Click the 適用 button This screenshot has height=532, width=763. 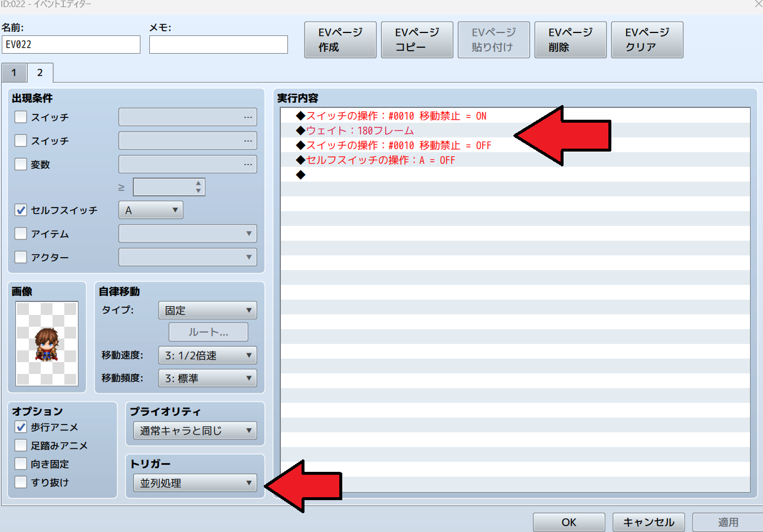click(x=728, y=522)
